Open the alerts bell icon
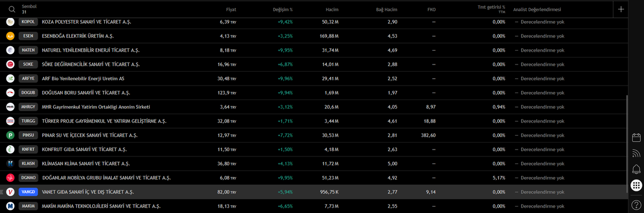644x213 pixels. point(636,169)
